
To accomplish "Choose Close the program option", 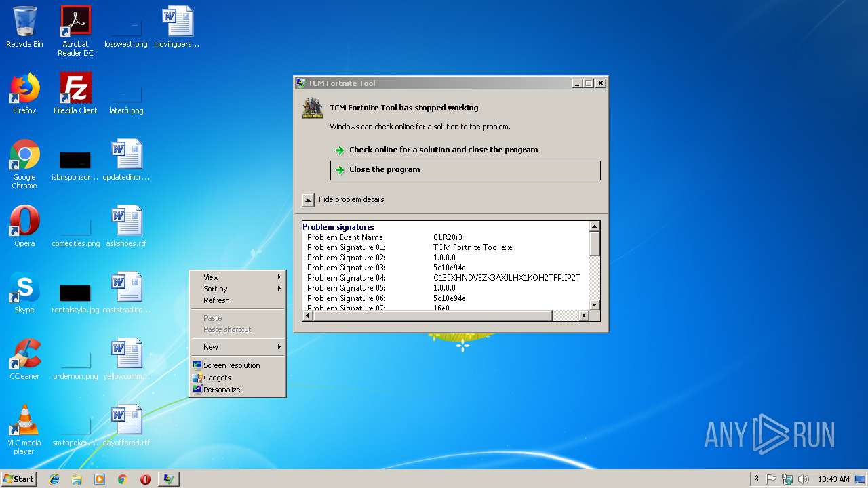I will pos(465,170).
